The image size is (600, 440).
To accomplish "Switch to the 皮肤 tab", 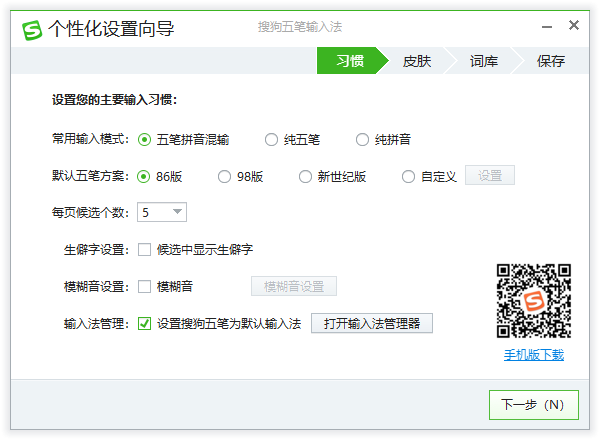I will click(416, 62).
